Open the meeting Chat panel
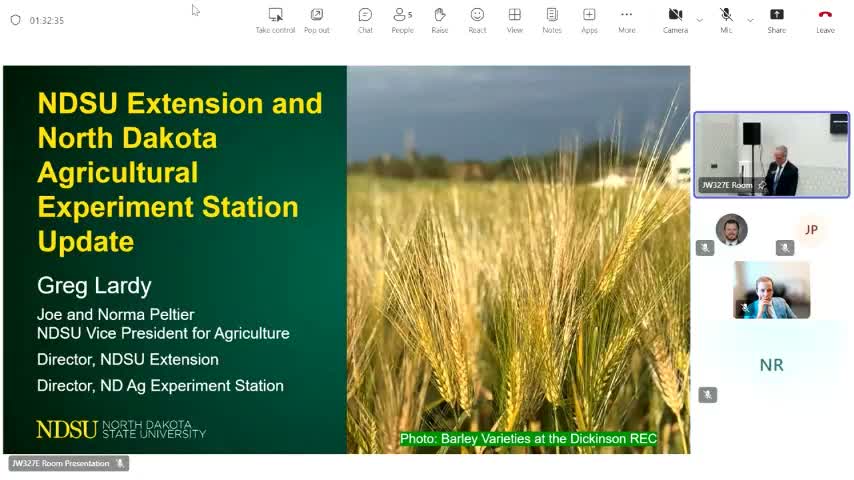This screenshot has height=480, width=854. coord(365,19)
